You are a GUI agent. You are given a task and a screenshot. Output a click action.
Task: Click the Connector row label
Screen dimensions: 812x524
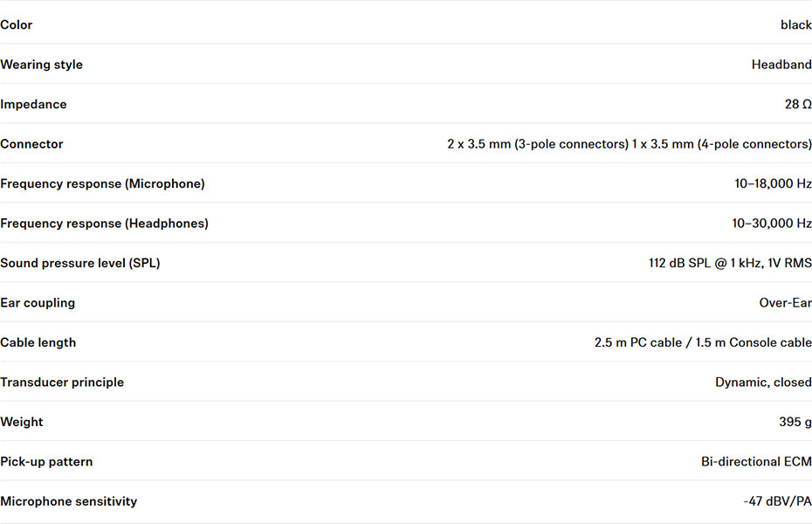coord(31,144)
